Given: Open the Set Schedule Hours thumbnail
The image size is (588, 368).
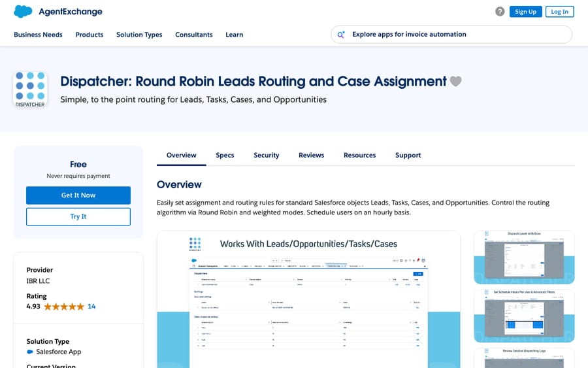Looking at the screenshot, I should (x=524, y=316).
